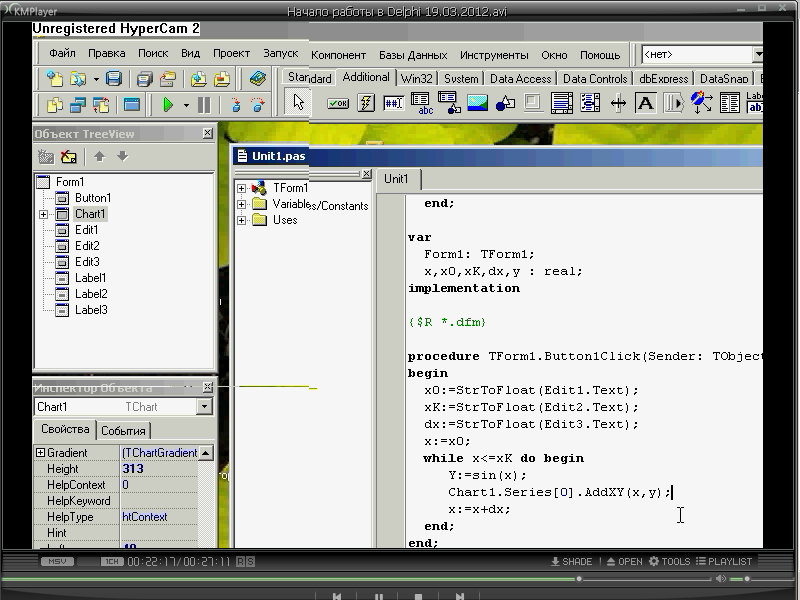Open the Chart1 TChart object selector dropdown

click(204, 407)
